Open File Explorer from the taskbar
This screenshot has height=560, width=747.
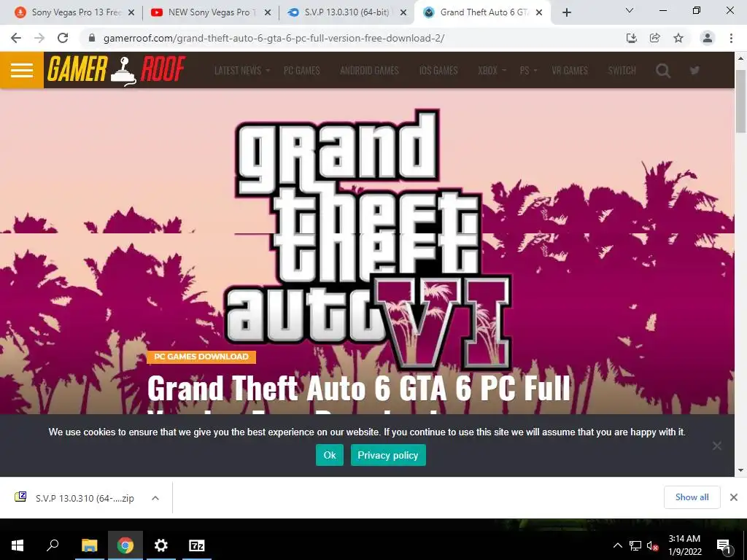(x=89, y=545)
